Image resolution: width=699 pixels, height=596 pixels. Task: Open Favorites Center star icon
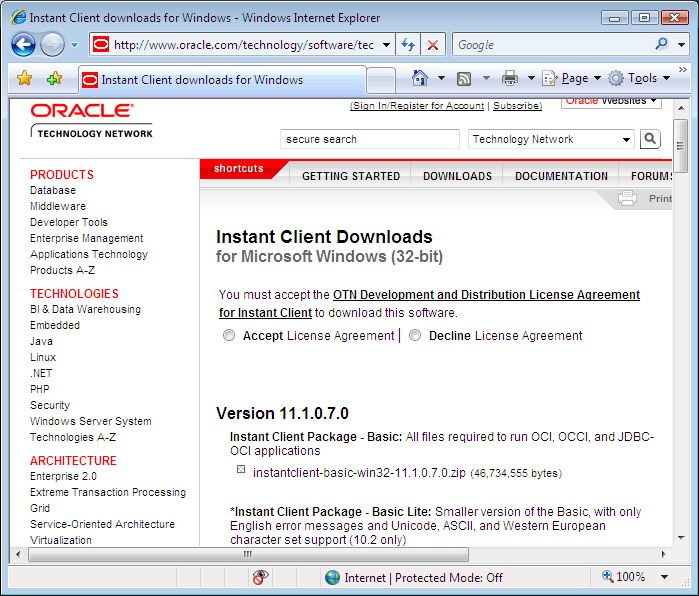25,78
